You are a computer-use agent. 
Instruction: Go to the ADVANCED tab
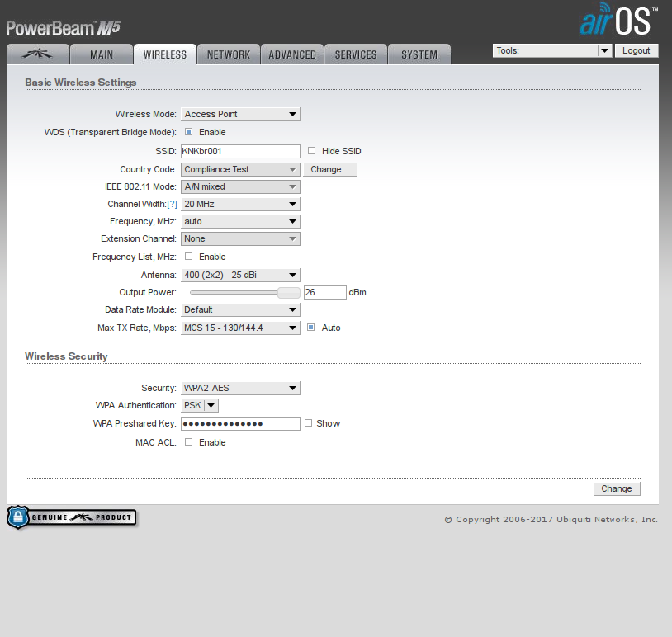(x=292, y=54)
